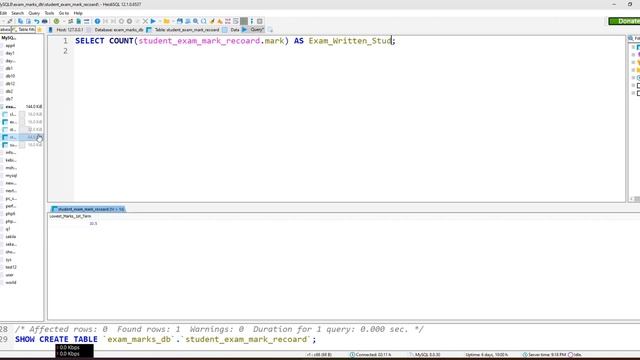Select the mysql database in tree
The height and width of the screenshot is (360, 640).
tap(11, 176)
